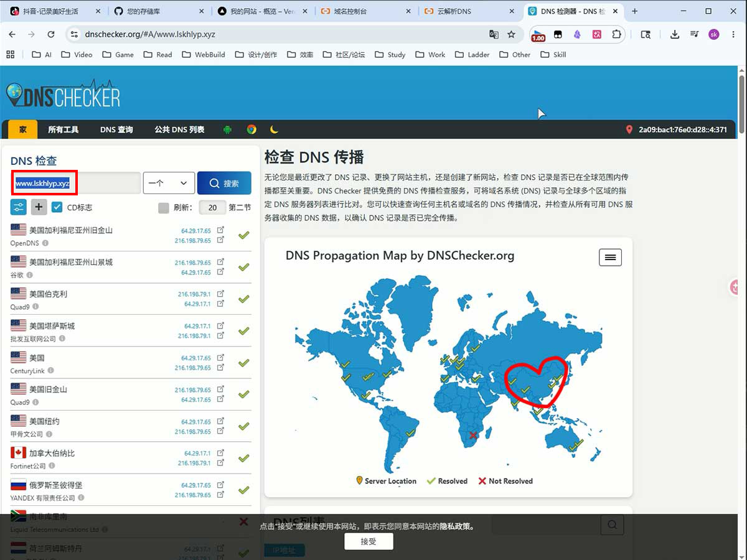Image resolution: width=747 pixels, height=560 pixels.
Task: Open the Chrome extensions puzzle icon
Action: click(616, 35)
